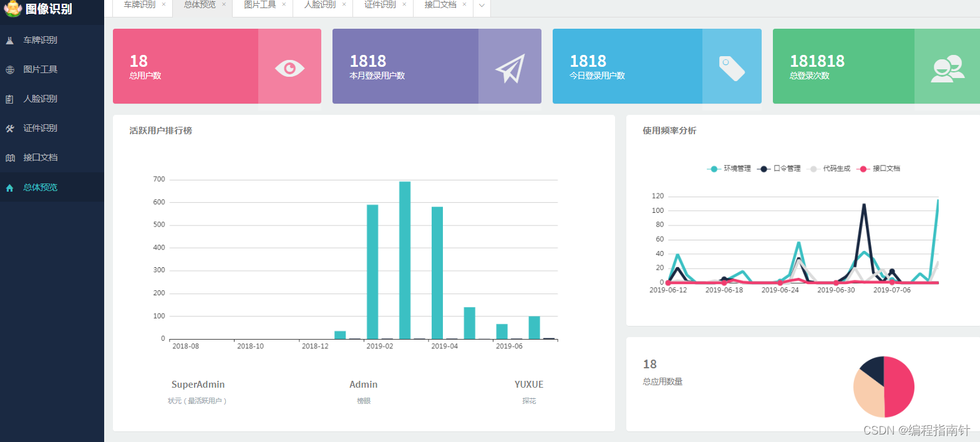This screenshot has width=980, height=442.
Task: Click the paper plane icon on 本月登录用户数 card
Action: pyautogui.click(x=510, y=69)
